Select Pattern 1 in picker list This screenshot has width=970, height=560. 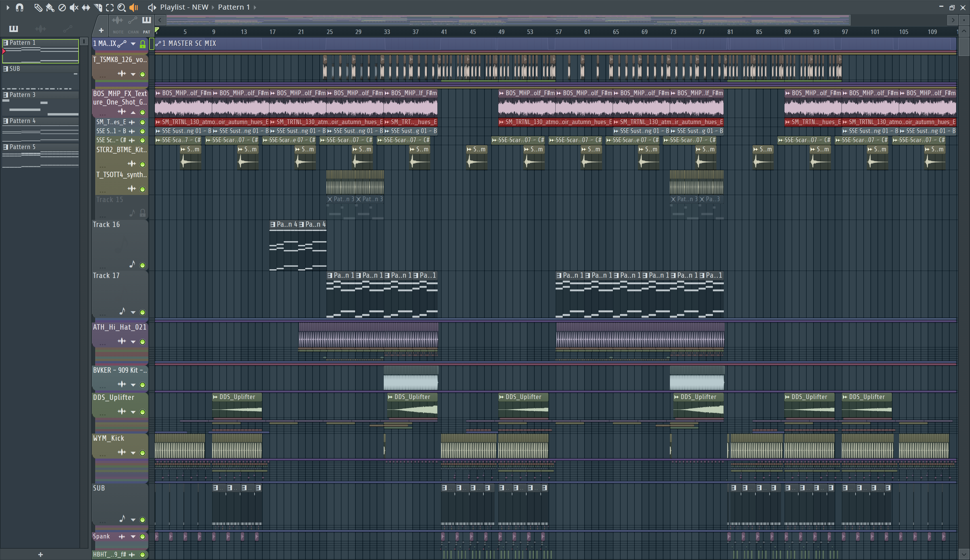[40, 51]
